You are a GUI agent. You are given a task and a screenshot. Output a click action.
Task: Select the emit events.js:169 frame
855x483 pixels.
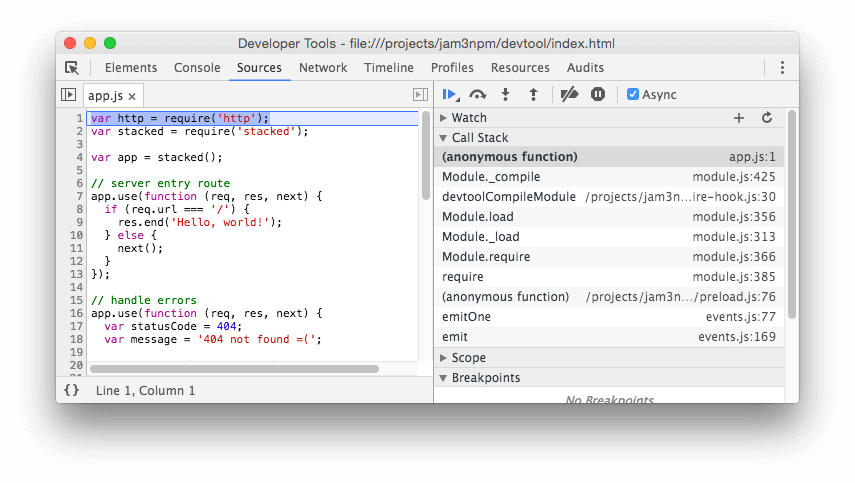(x=609, y=337)
